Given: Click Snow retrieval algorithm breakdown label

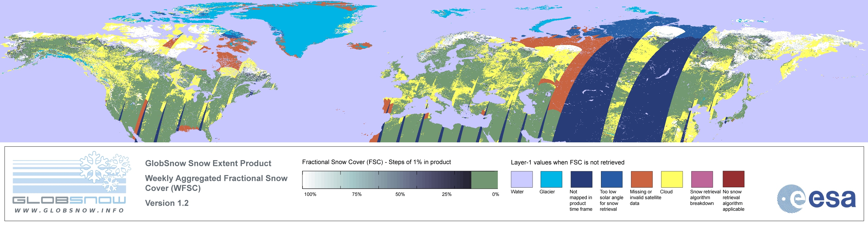Looking at the screenshot, I should click(x=705, y=197).
